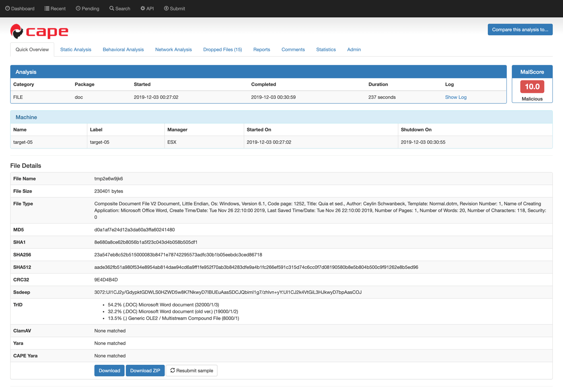Click the ESX manager cell
The image size is (563, 392).
pyautogui.click(x=172, y=142)
